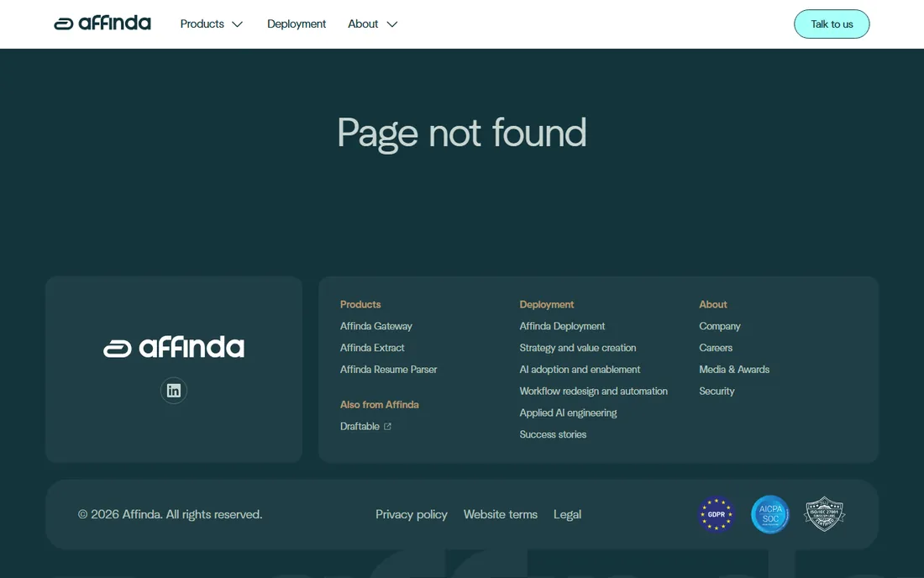Open the Company footer link

click(720, 327)
